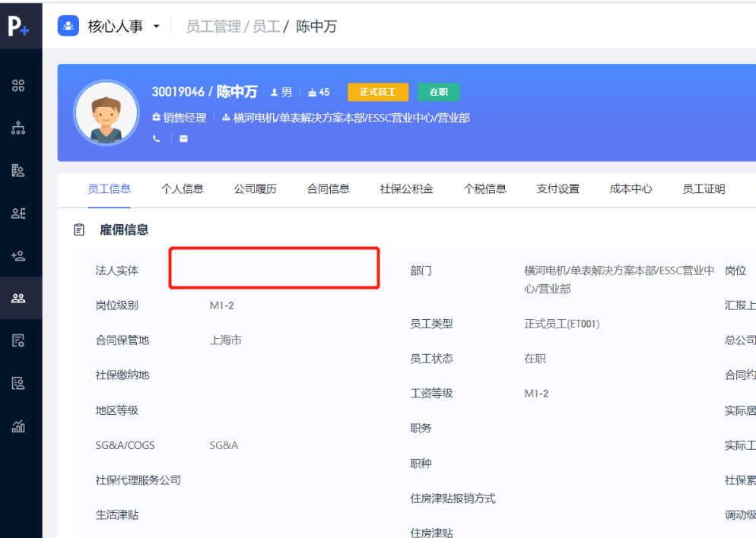Click the P+ logo in sidebar
The width and height of the screenshot is (756, 538).
coord(18,26)
